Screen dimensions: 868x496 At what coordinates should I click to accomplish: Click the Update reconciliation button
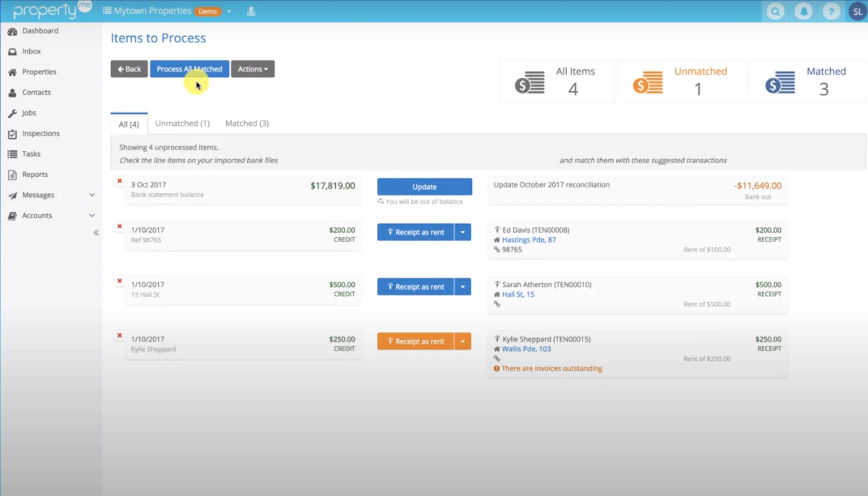click(x=424, y=187)
